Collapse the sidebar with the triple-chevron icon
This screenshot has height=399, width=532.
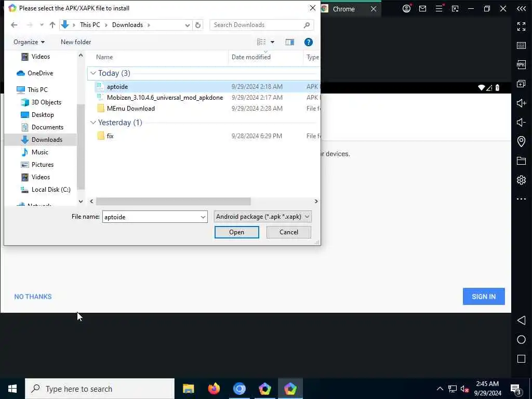click(x=521, y=8)
